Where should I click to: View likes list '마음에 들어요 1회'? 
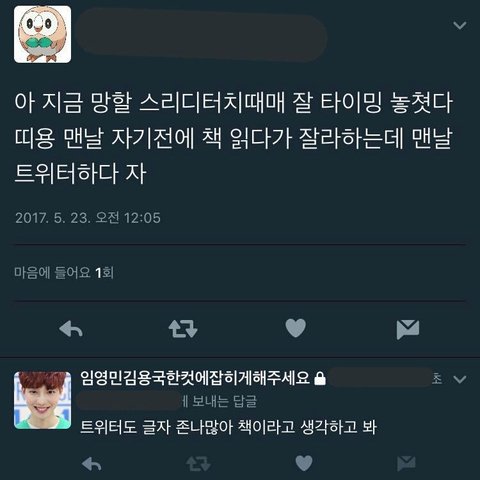(64, 273)
